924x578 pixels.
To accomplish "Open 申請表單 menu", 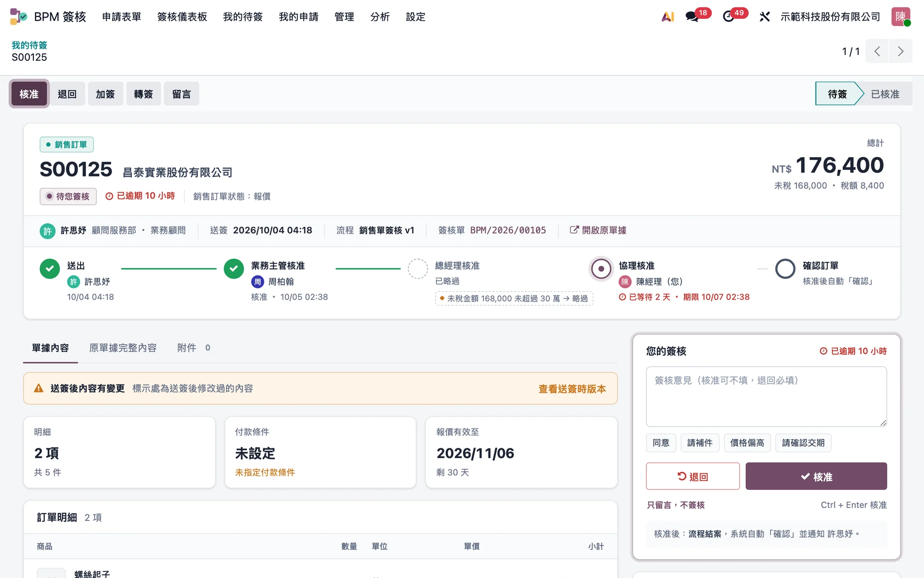I will click(x=122, y=17).
